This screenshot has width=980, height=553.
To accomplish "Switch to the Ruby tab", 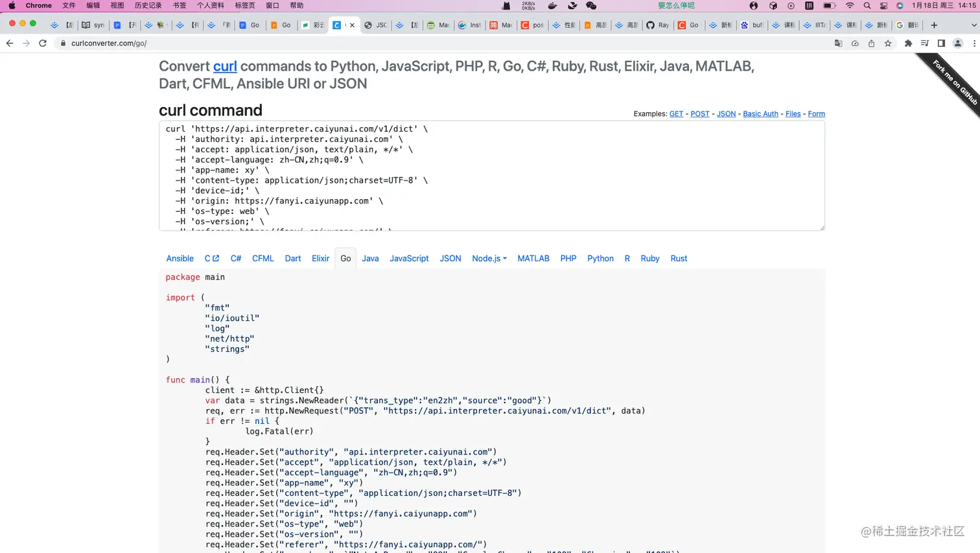I will 650,258.
